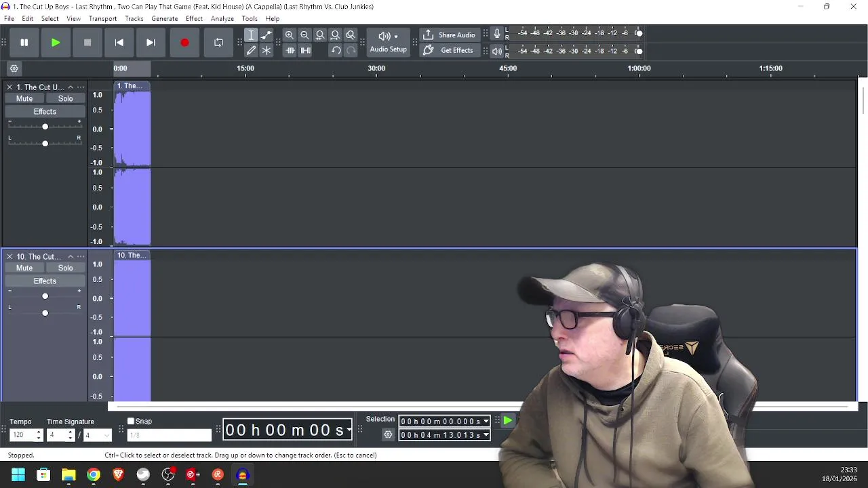Click the '10. The...' clip title
This screenshot has height=488, width=868.
pyautogui.click(x=132, y=256)
